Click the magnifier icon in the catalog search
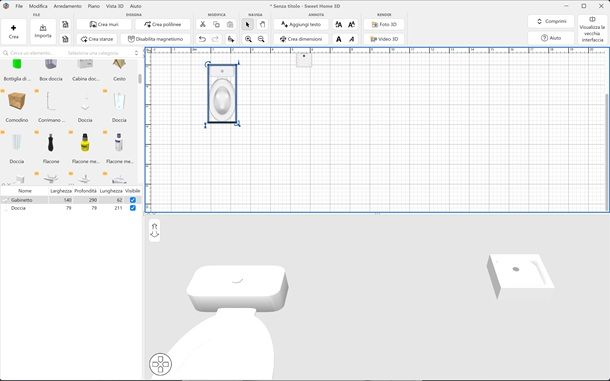The width and height of the screenshot is (610, 381). (x=5, y=53)
